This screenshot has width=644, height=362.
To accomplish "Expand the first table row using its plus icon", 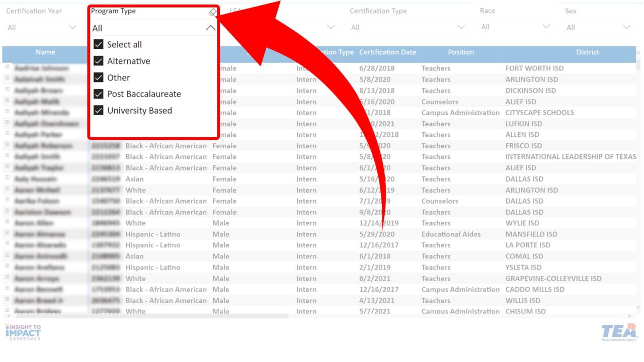I will pos(8,67).
